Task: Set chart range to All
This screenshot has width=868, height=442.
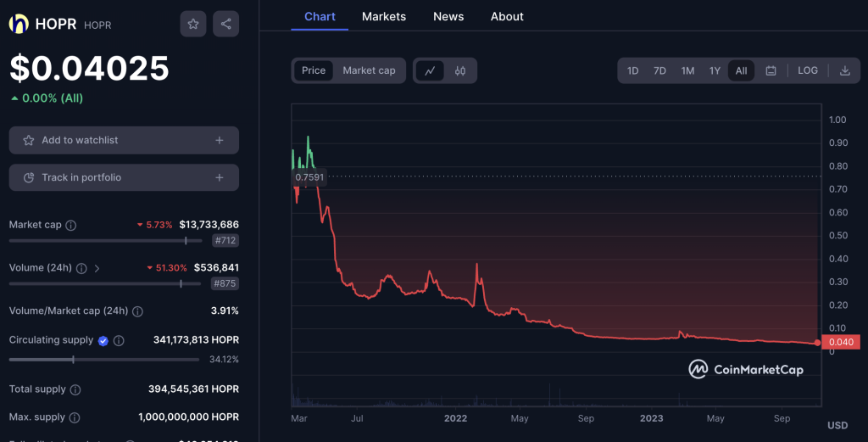Action: (x=741, y=71)
